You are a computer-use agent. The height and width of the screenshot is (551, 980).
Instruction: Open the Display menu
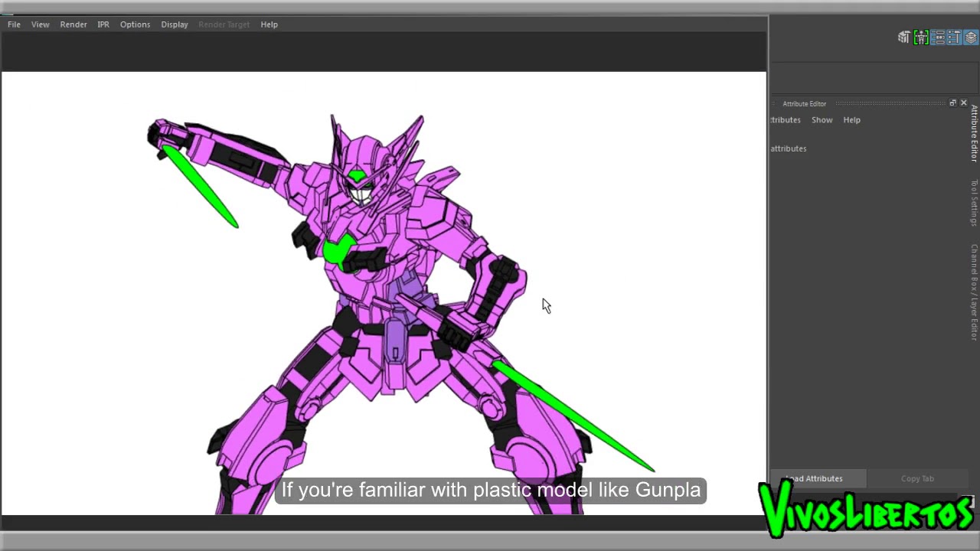(x=175, y=24)
